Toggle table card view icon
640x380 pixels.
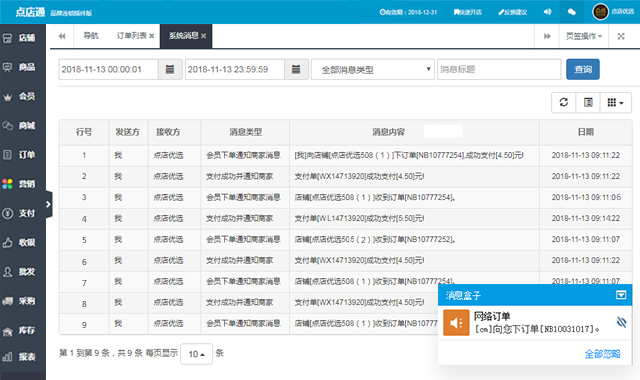tap(588, 102)
